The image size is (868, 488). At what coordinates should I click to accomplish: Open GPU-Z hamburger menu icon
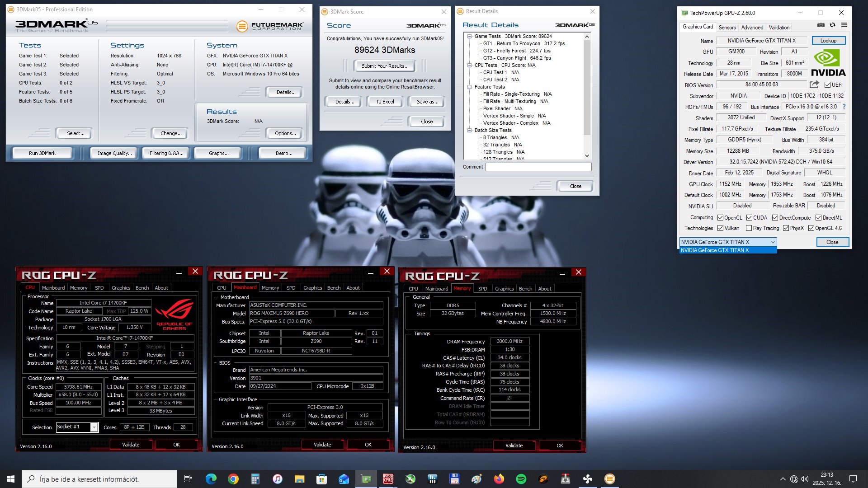(844, 25)
